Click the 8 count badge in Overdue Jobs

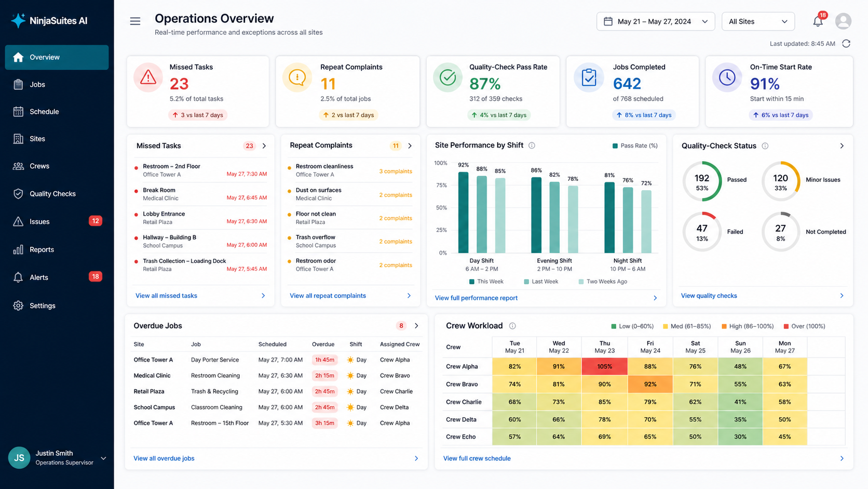click(x=401, y=326)
